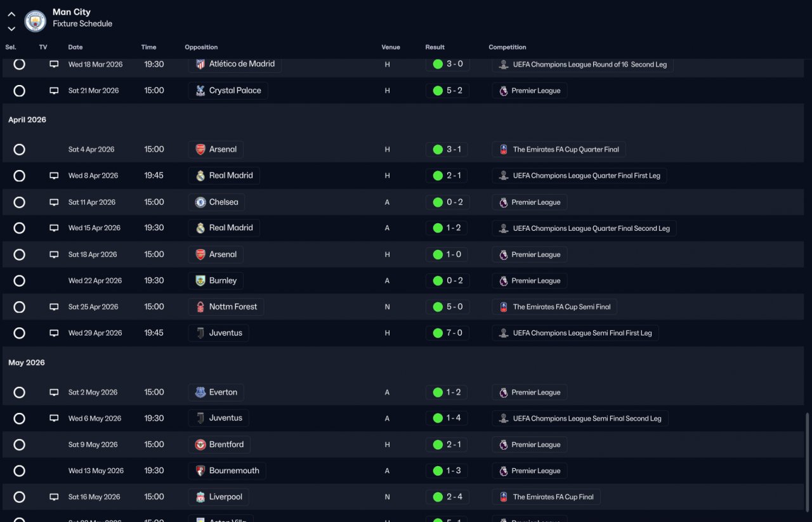Click the April 2026 month heading
The image size is (812, 522).
click(x=27, y=120)
